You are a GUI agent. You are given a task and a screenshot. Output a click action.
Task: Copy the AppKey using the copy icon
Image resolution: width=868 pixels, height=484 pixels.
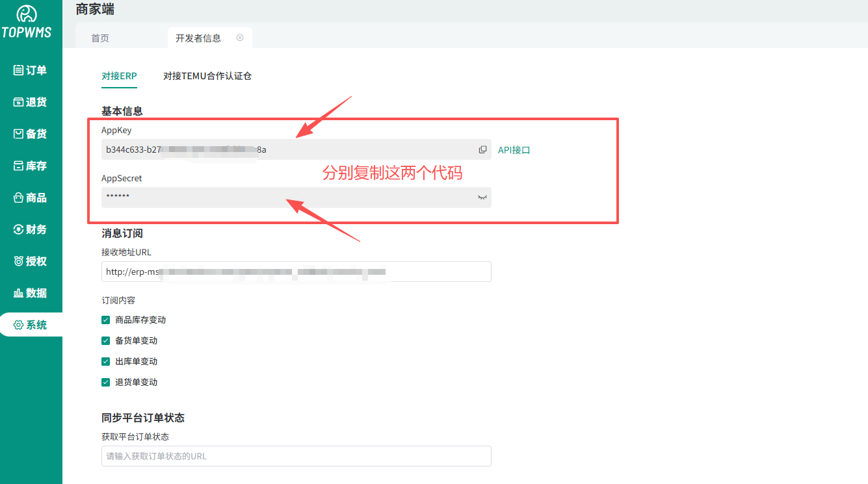point(482,149)
